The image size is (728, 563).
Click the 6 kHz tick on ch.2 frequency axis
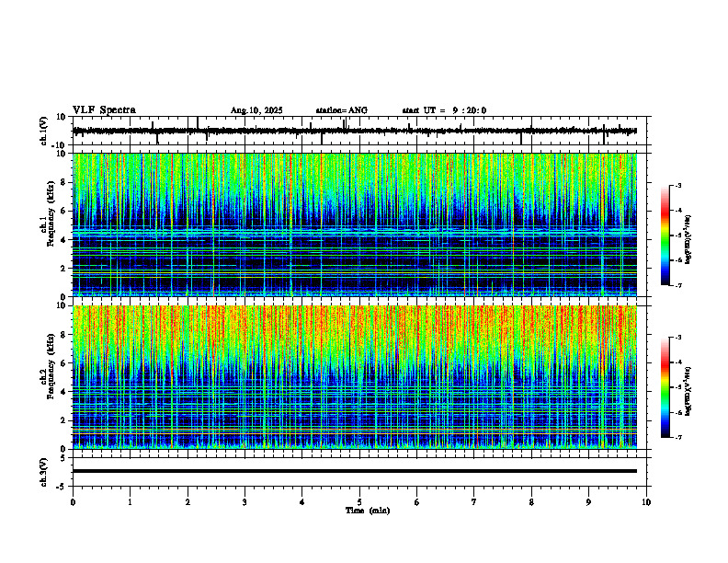click(x=64, y=363)
